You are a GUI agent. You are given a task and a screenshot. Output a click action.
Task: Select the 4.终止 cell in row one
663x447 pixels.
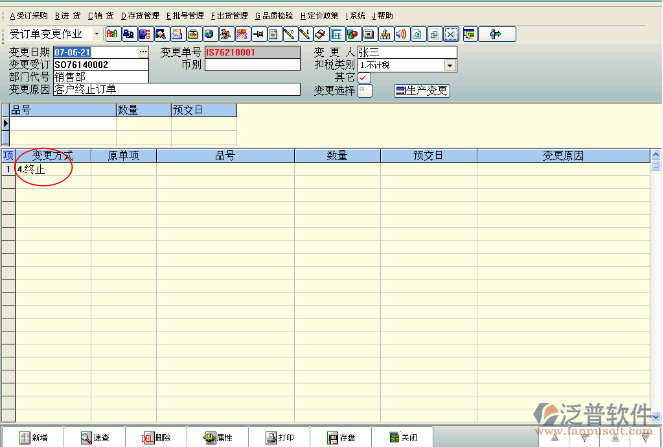click(50, 169)
